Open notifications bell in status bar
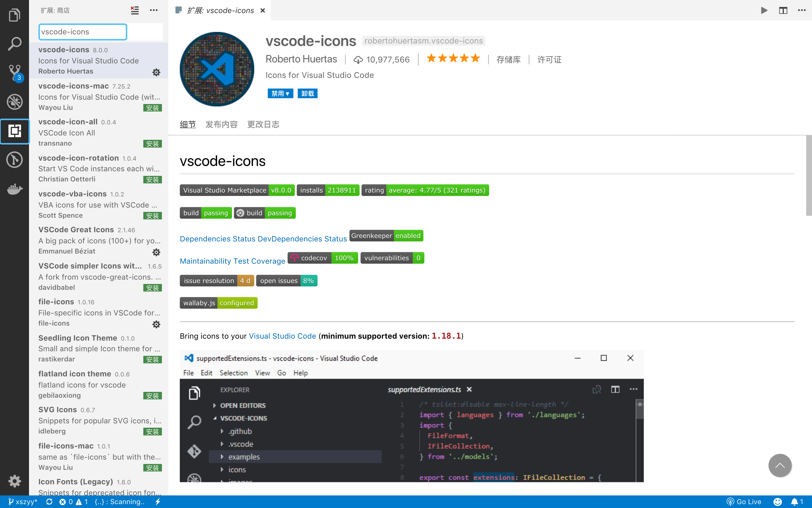This screenshot has width=812, height=508. [x=797, y=502]
